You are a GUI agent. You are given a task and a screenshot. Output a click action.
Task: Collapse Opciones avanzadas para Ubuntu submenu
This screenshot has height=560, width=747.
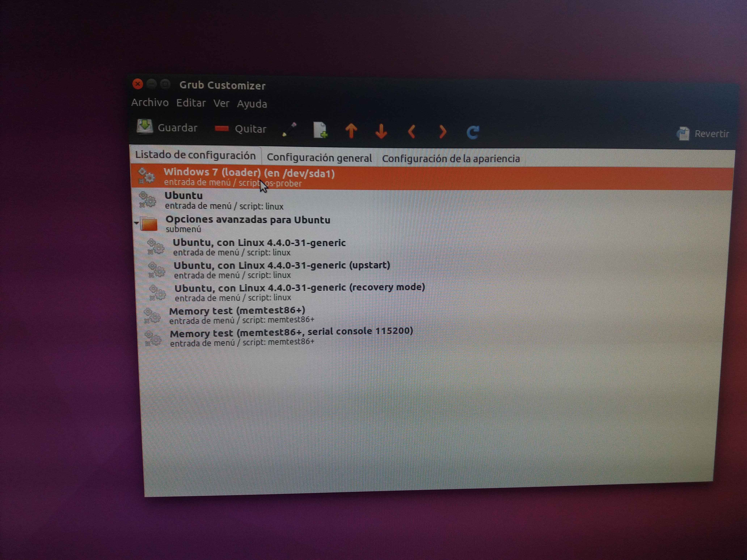point(136,223)
